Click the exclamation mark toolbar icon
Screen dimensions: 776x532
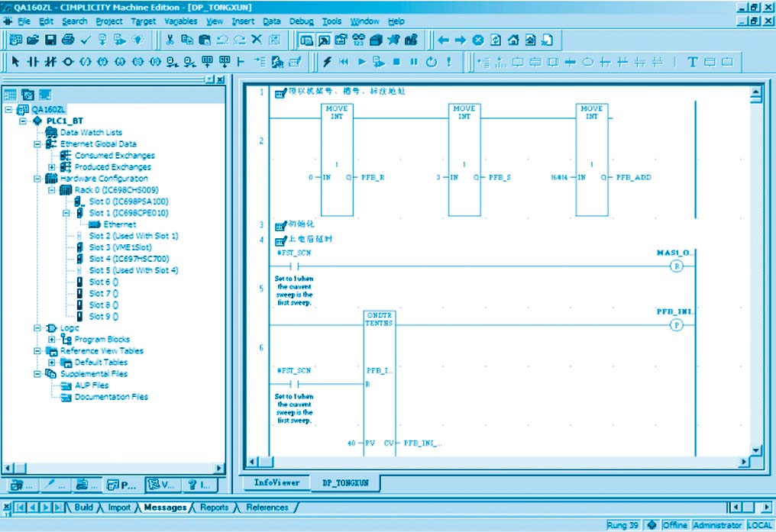pyautogui.click(x=449, y=62)
